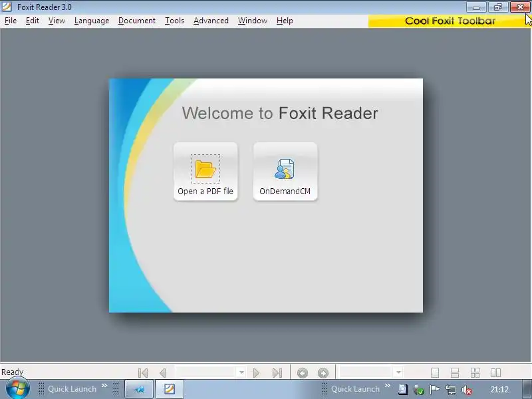Open the Tools menu
532x399 pixels.
pyautogui.click(x=174, y=21)
